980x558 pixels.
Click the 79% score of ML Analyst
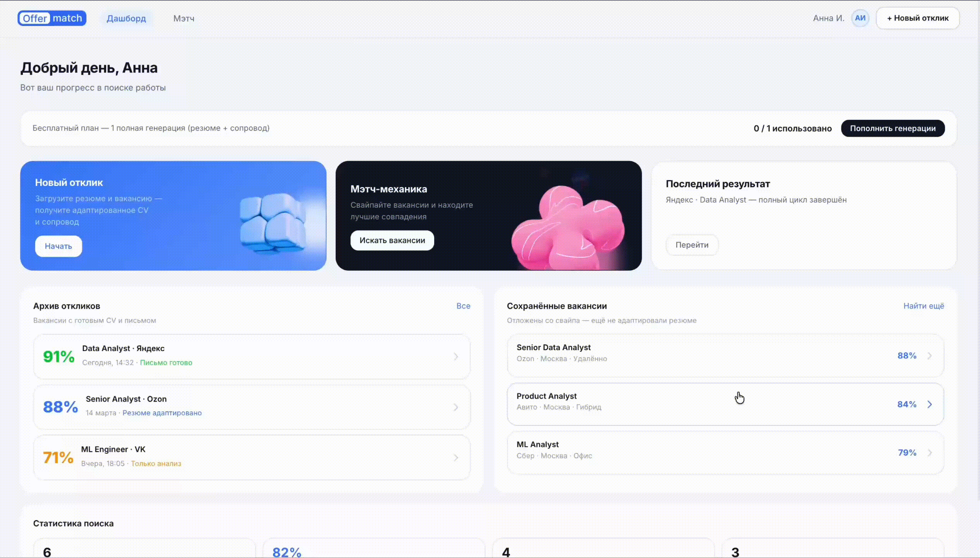click(x=907, y=453)
